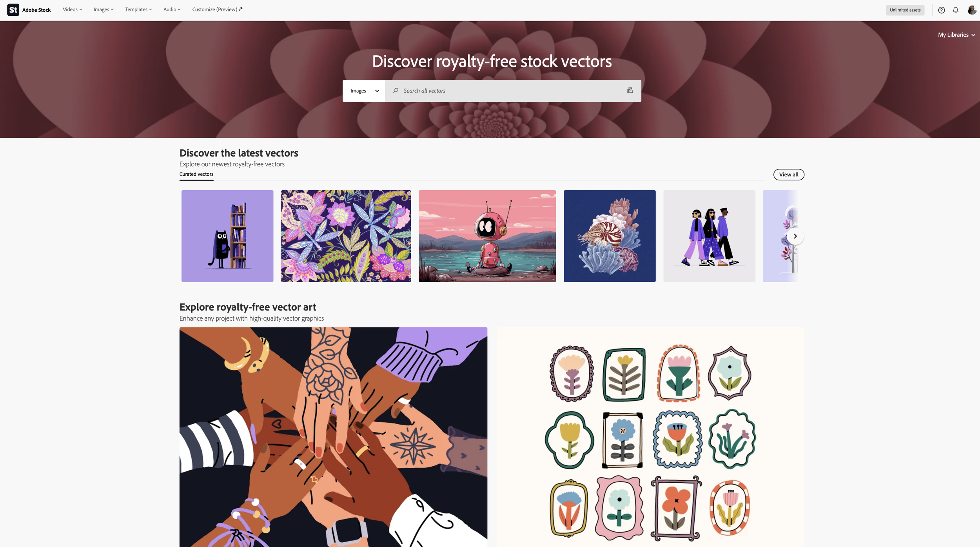980x547 pixels.
Task: Expand the My Libraries dropdown
Action: coord(956,35)
